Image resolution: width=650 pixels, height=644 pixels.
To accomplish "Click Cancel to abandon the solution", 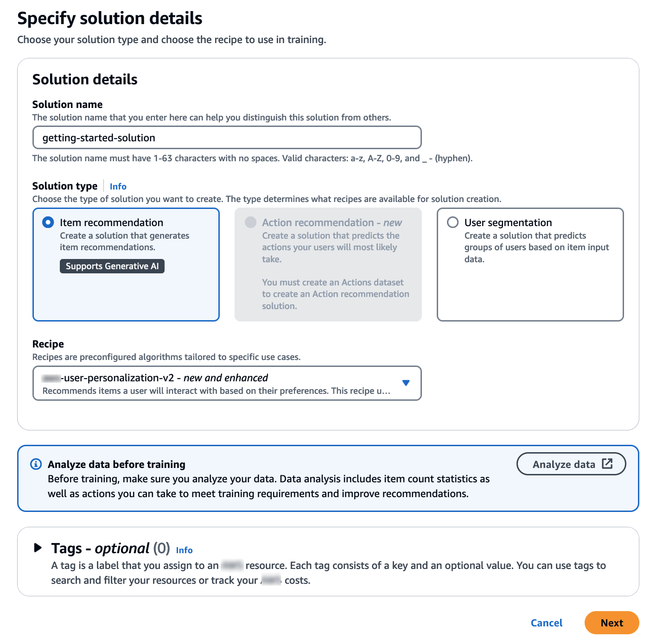I will [x=546, y=623].
